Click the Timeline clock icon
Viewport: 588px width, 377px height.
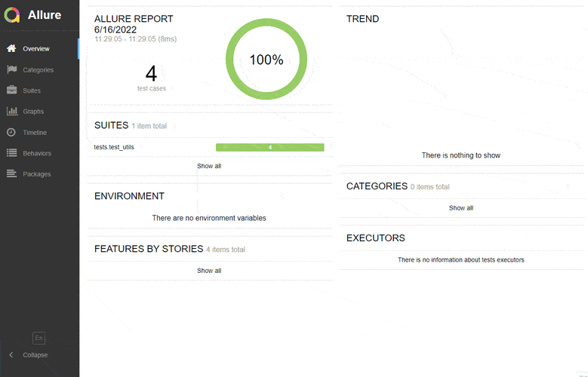pyautogui.click(x=11, y=132)
